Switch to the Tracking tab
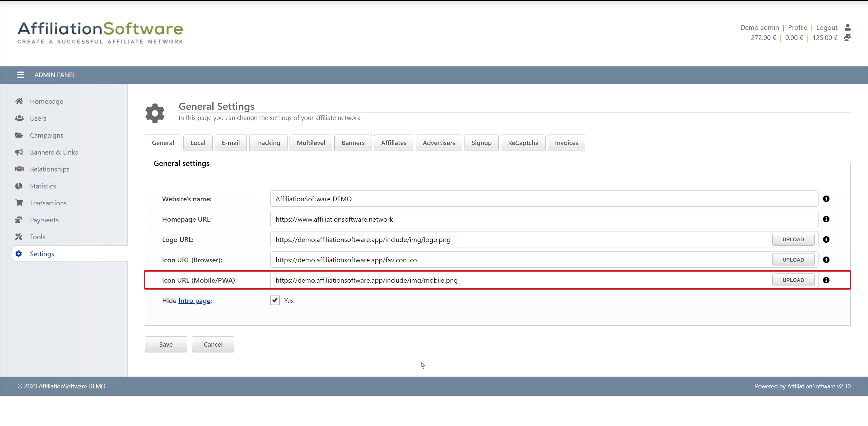 pos(268,143)
